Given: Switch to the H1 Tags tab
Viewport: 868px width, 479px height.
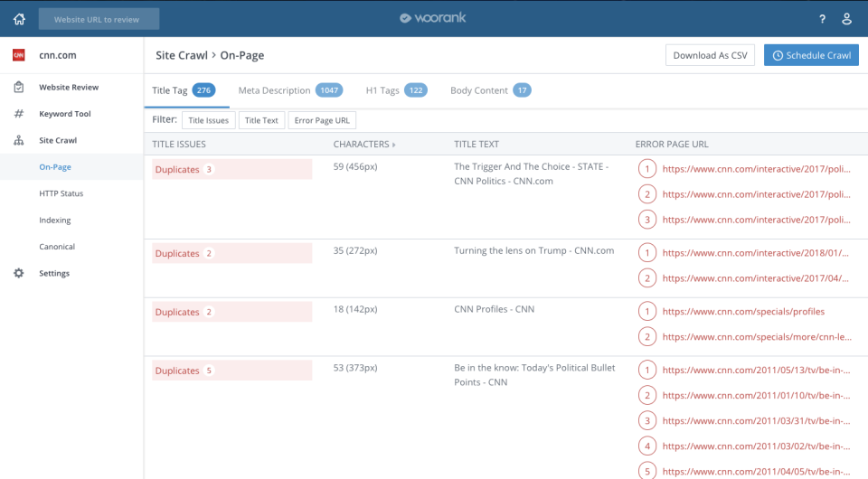Looking at the screenshot, I should pos(396,90).
